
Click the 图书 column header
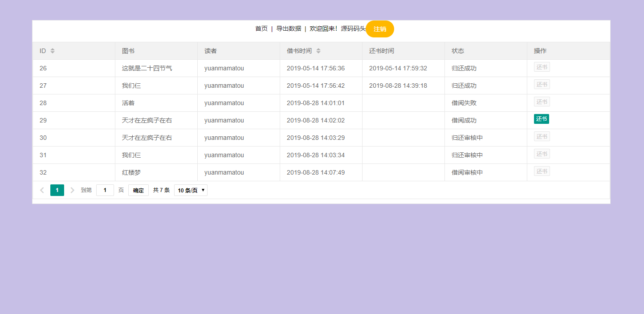coord(128,51)
